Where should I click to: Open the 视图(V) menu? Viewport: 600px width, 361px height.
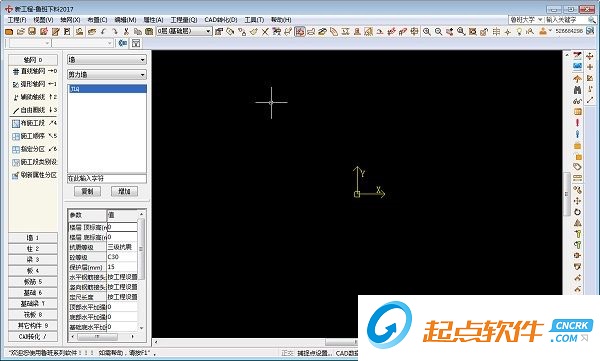click(x=43, y=20)
